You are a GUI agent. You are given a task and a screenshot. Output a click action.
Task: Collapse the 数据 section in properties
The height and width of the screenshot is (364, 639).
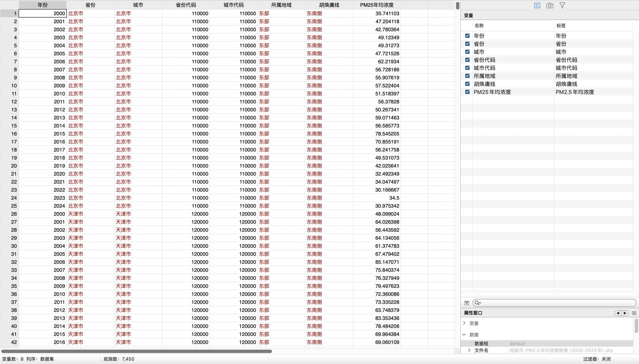coord(464,334)
